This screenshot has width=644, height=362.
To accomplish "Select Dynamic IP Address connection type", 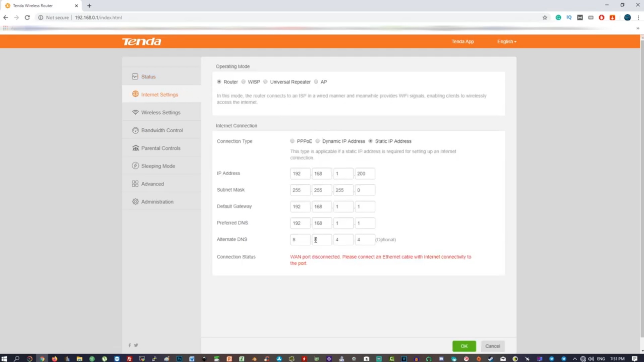I will click(x=318, y=141).
